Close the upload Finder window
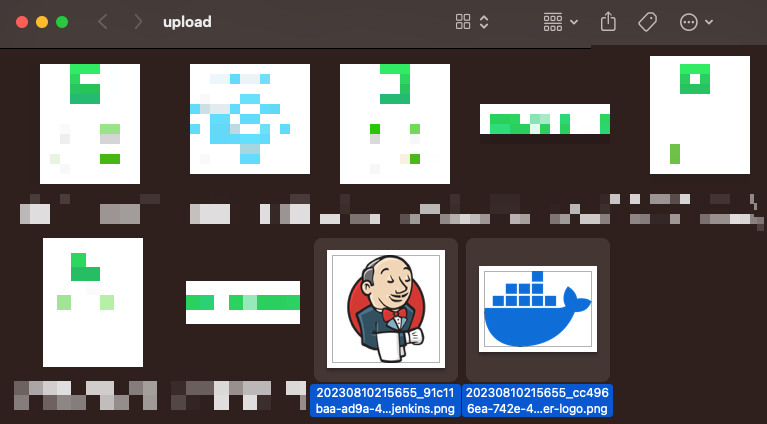Viewport: 767px width, 424px height. 22,22
